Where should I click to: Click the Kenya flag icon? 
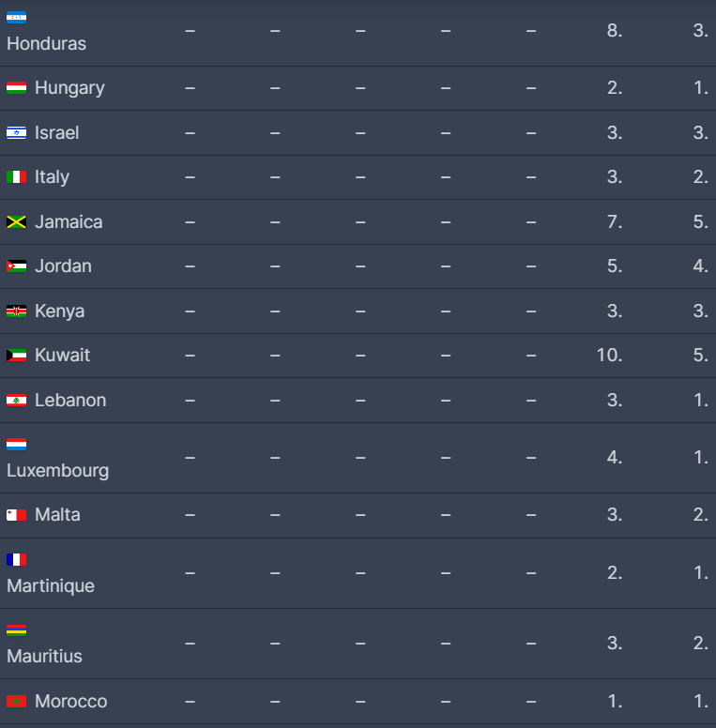pos(16,311)
